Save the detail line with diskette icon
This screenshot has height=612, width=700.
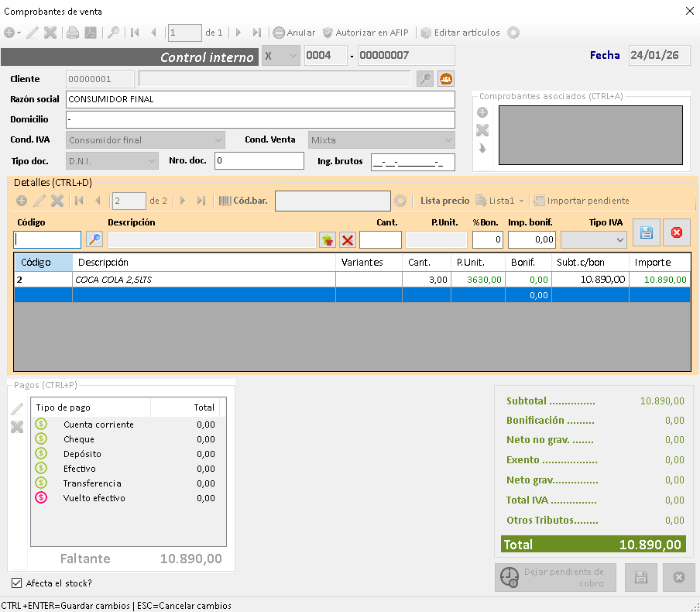tap(647, 232)
